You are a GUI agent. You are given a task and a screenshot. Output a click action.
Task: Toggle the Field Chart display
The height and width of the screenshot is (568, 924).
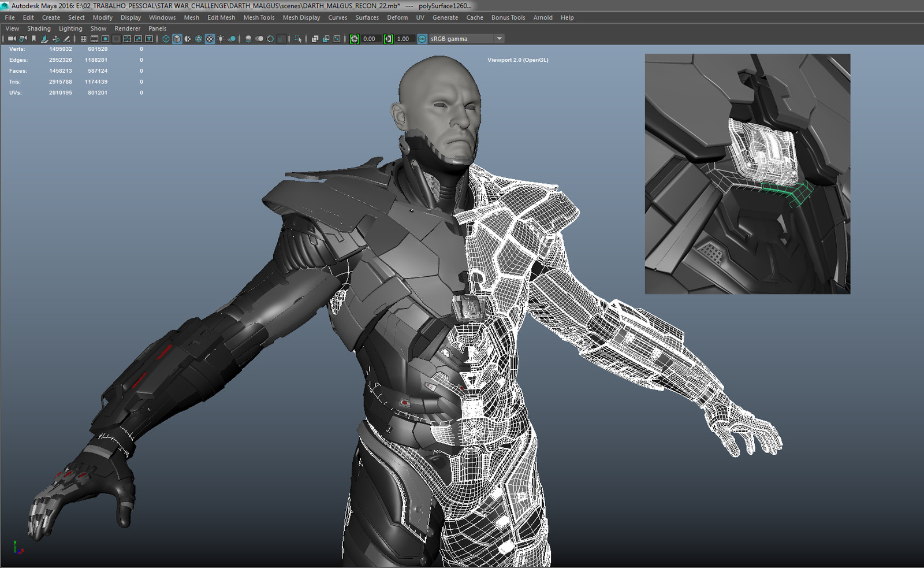coord(127,39)
